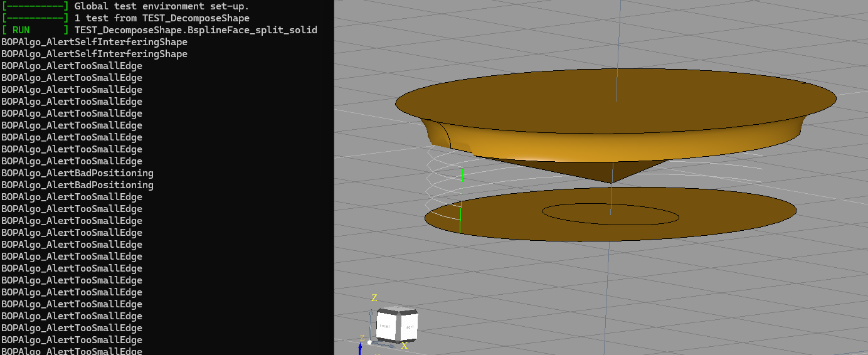The width and height of the screenshot is (868, 355).
Task: Select the lowest green edge on the lower disc
Action: [460, 214]
